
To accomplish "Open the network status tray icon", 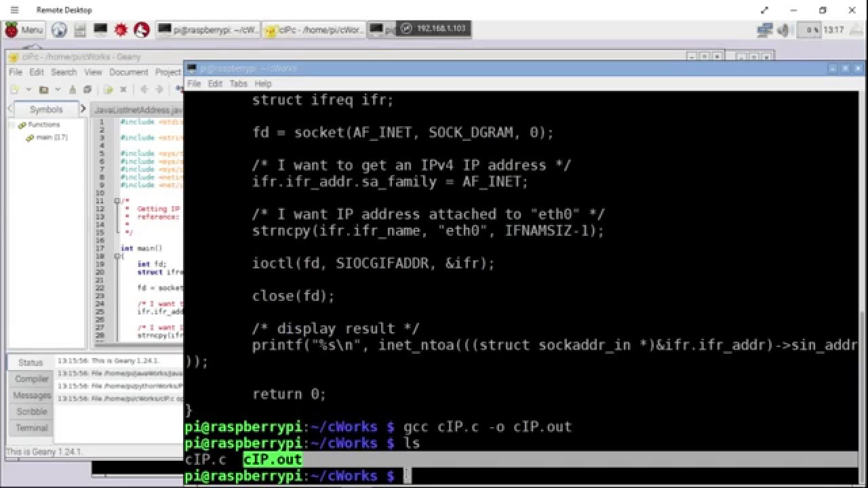I will pos(765,30).
